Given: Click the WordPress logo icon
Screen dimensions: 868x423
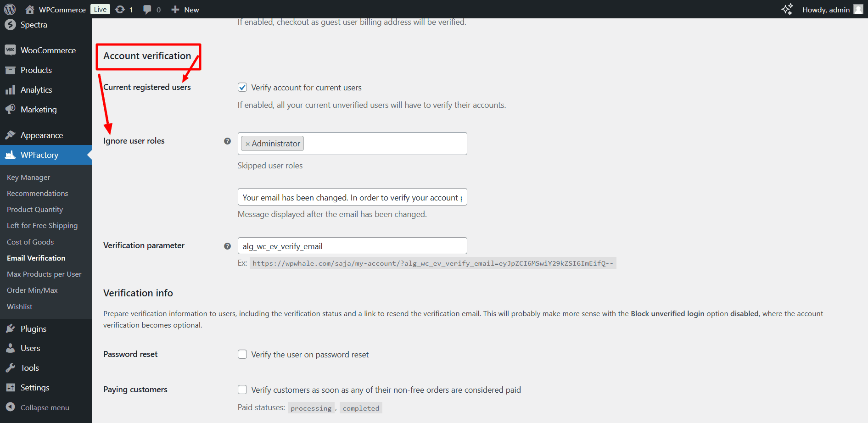Looking at the screenshot, I should (10, 9).
